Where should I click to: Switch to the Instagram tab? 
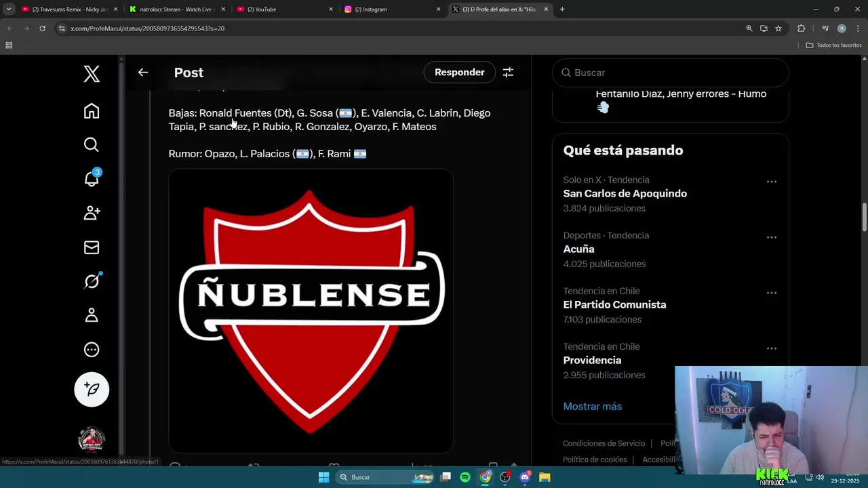click(392, 9)
